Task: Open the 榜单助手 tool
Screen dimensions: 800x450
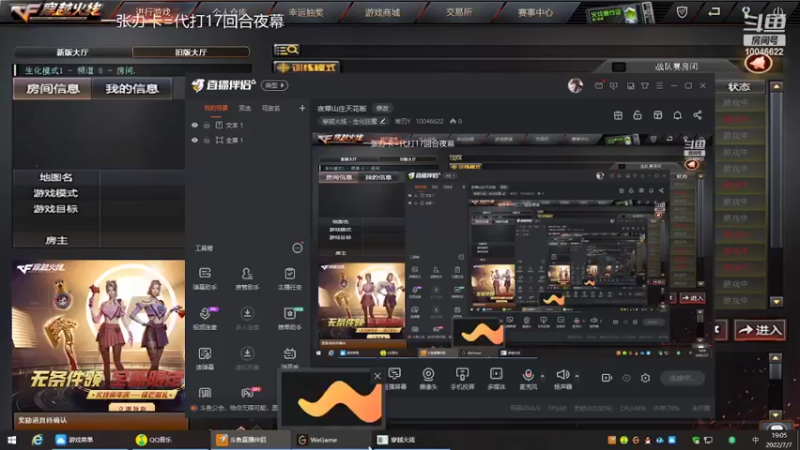Action: click(290, 318)
